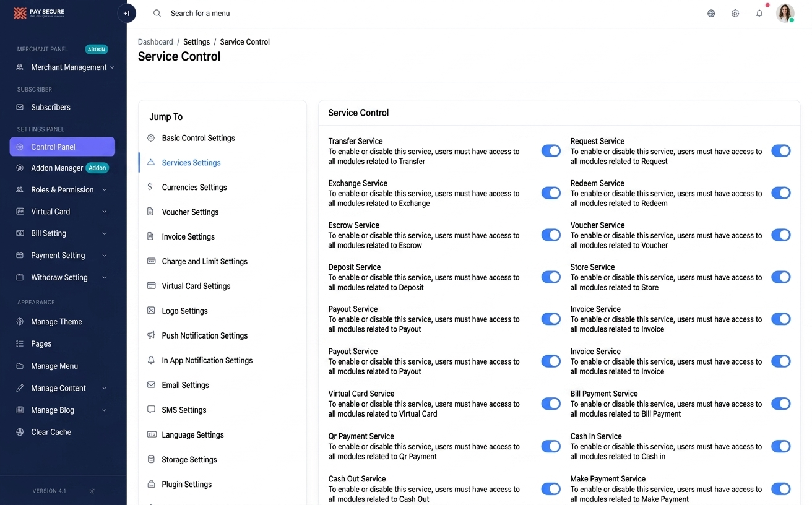Click the search magnifier icon
Viewport: 812px width, 505px height.
157,13
